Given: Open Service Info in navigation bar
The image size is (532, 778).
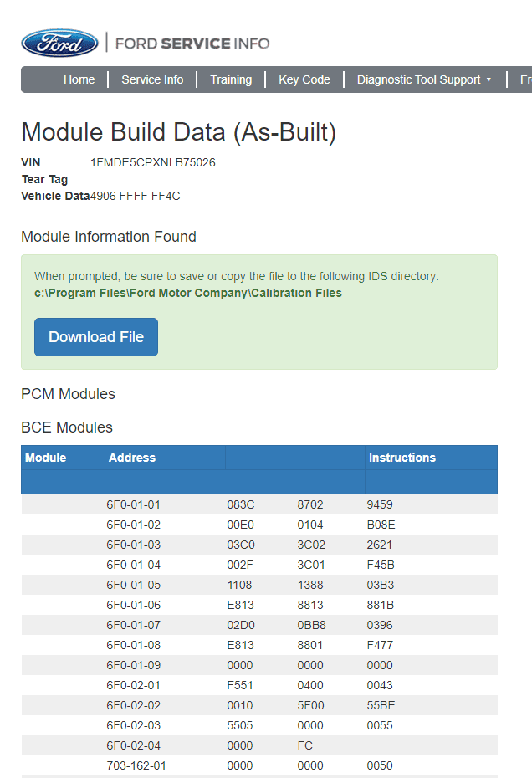Looking at the screenshot, I should 152,79.
